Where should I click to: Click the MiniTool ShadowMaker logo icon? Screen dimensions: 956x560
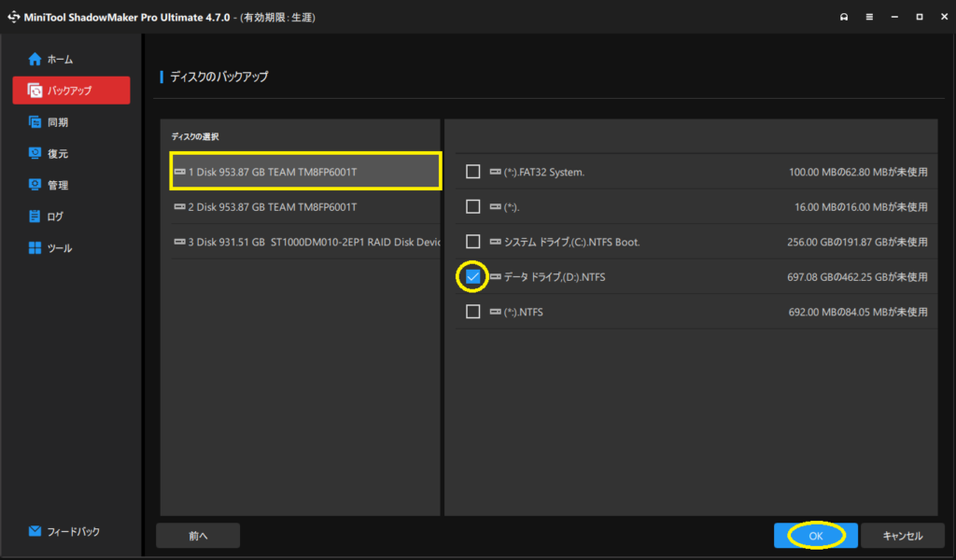[x=13, y=17]
